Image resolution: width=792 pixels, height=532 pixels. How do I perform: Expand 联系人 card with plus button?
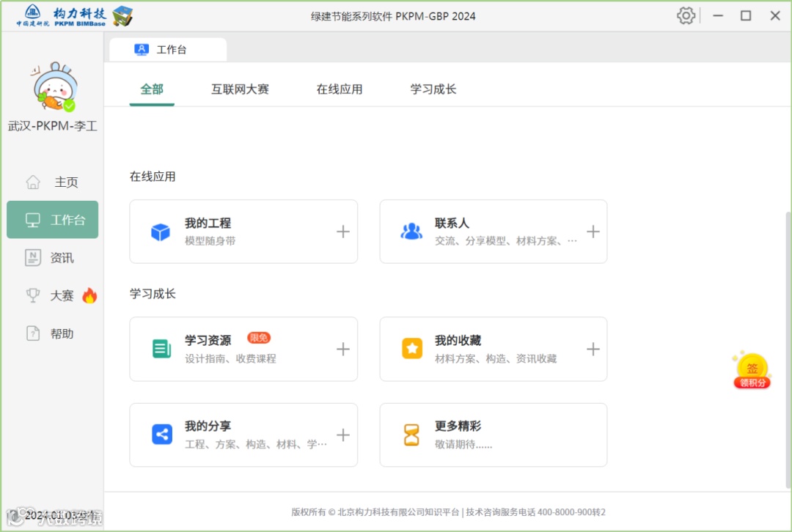click(593, 232)
